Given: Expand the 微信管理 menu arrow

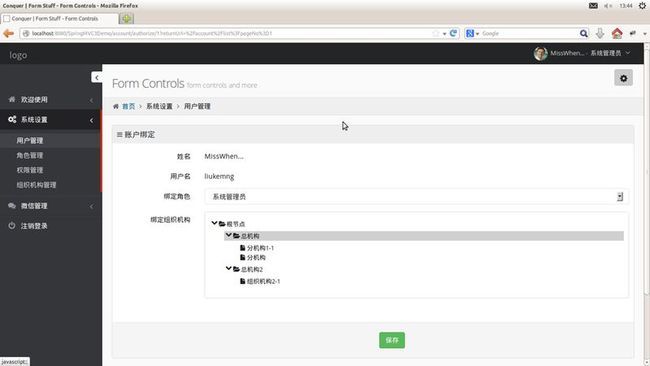Looking at the screenshot, I should (x=91, y=206).
